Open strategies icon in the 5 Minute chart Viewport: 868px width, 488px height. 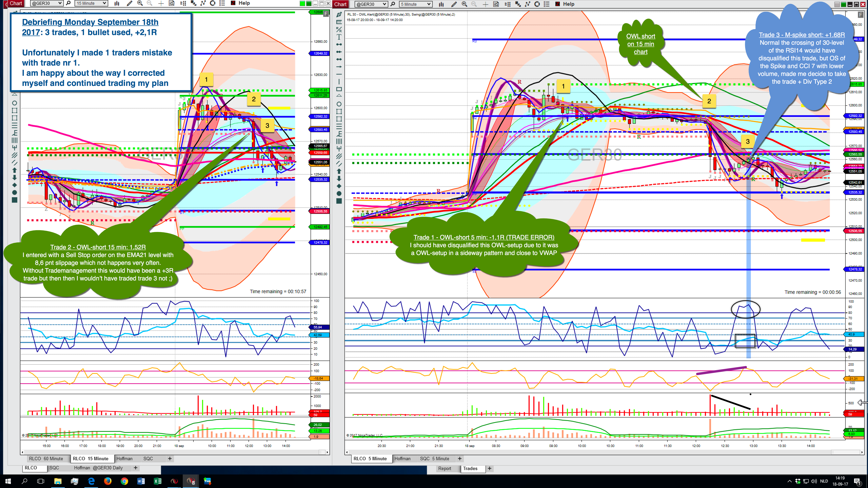pyautogui.click(x=518, y=4)
